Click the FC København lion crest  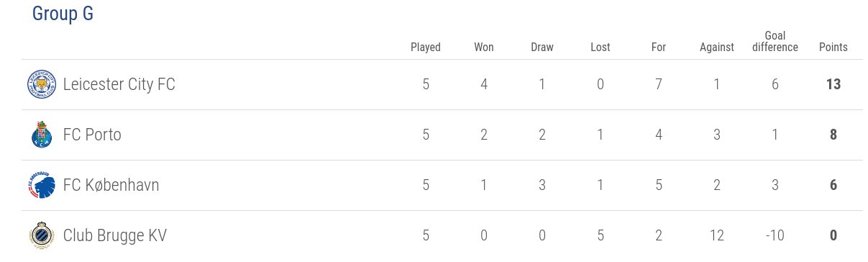42,186
